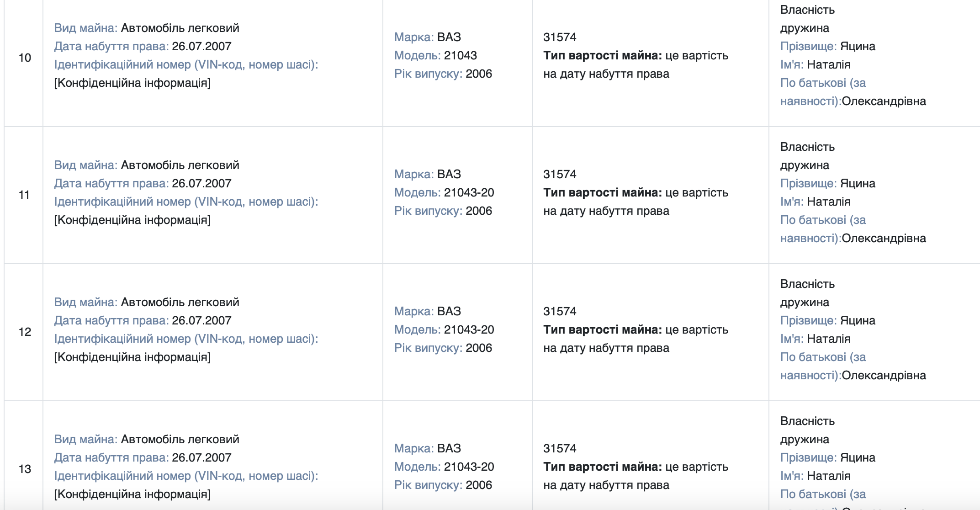Image resolution: width=980 pixels, height=510 pixels.
Task: Click model value 21043-20 in row 12
Action: point(469,329)
